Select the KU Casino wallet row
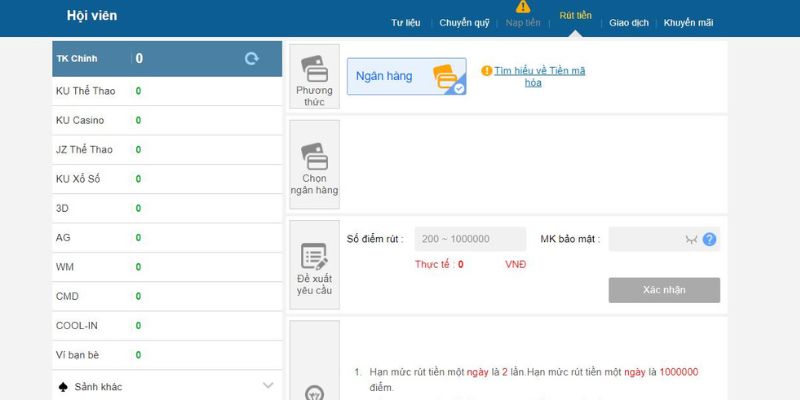This screenshot has height=400, width=800. pyautogui.click(x=167, y=120)
